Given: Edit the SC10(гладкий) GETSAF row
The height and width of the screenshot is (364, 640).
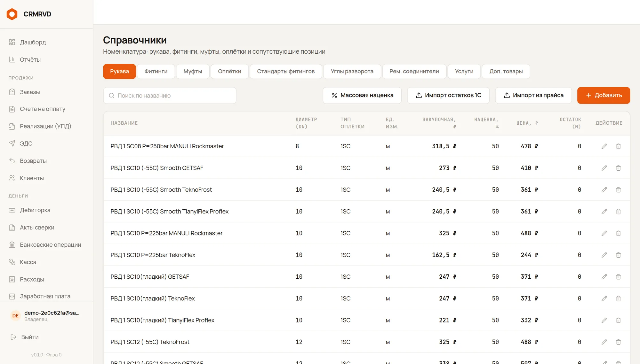Looking at the screenshot, I should tap(604, 277).
